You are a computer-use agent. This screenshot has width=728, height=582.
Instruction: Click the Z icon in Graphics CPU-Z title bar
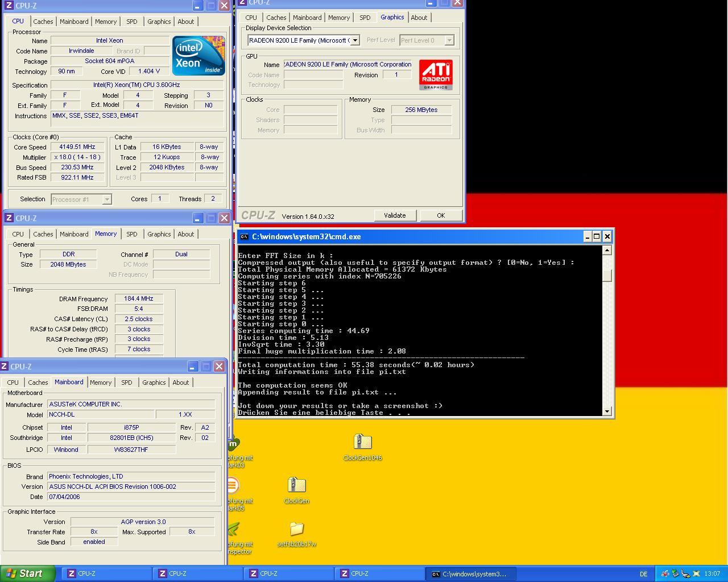[243, 2]
